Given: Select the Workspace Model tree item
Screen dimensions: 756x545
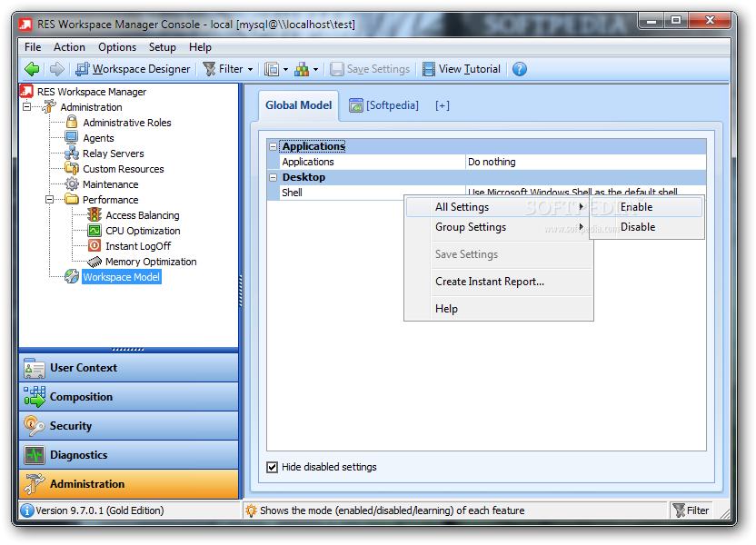Looking at the screenshot, I should coord(122,277).
